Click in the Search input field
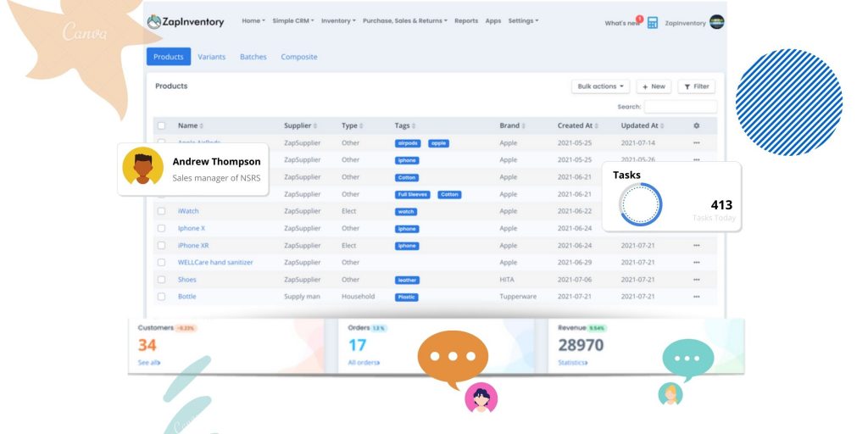 point(681,107)
